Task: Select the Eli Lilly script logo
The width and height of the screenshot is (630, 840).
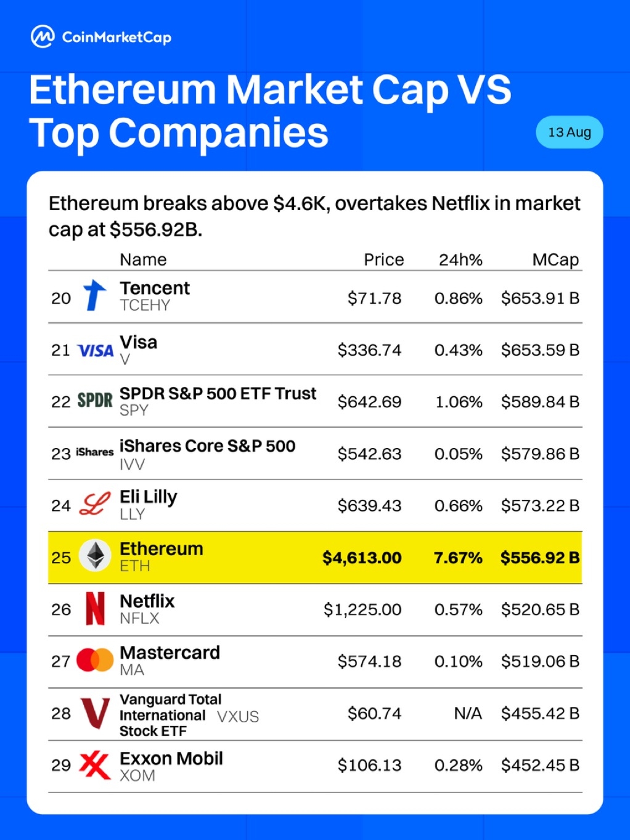Action: 96,504
